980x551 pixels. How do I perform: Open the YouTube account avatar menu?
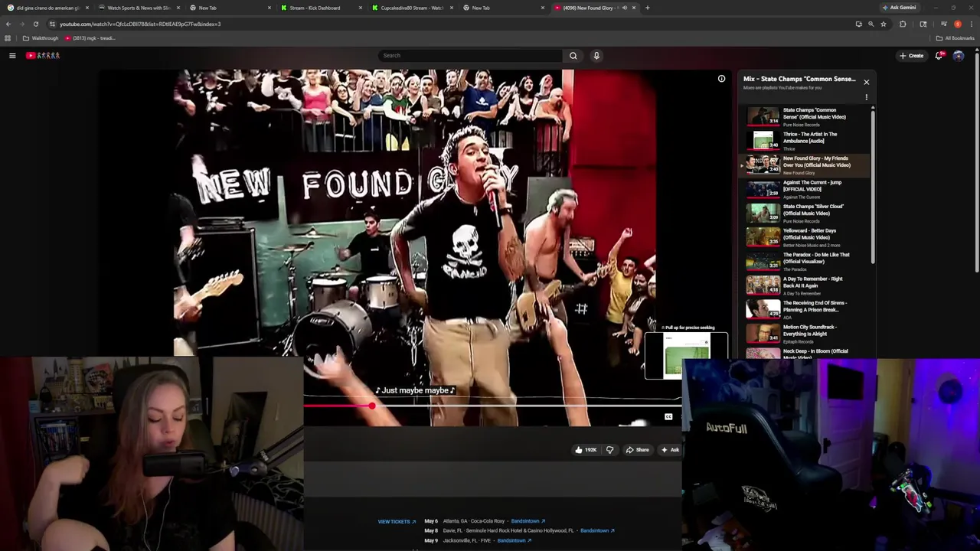click(959, 55)
